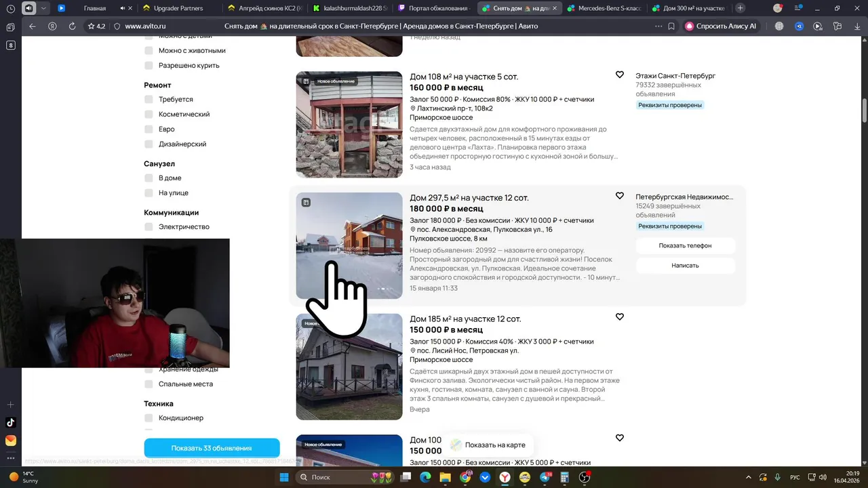Add the 108 m² house to favorites

pos(619,75)
